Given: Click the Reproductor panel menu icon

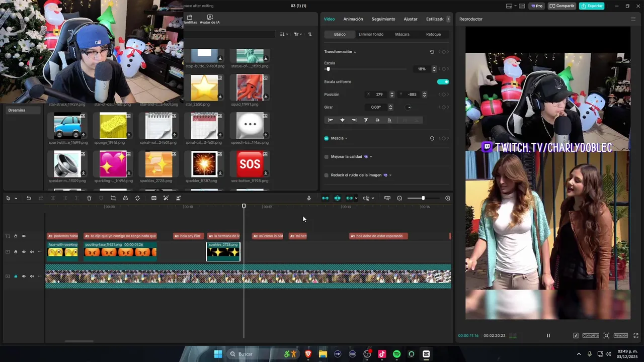Looking at the screenshot, I should tap(633, 19).
